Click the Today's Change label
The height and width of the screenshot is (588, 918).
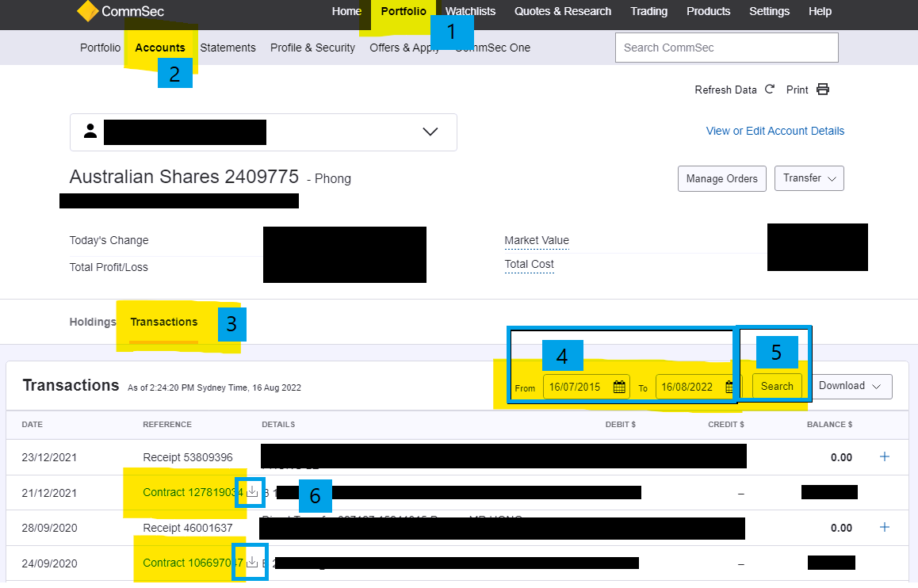[x=109, y=240]
